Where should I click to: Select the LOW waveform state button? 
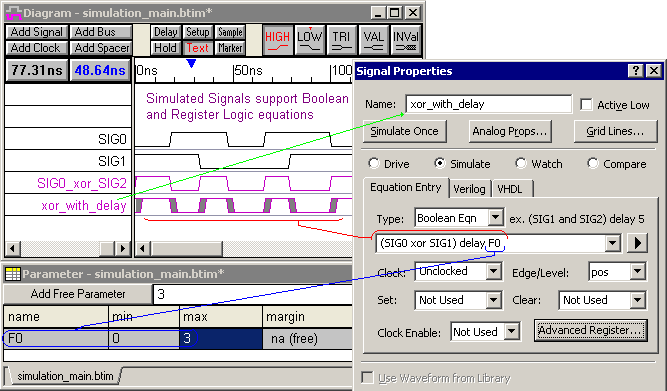(310, 40)
